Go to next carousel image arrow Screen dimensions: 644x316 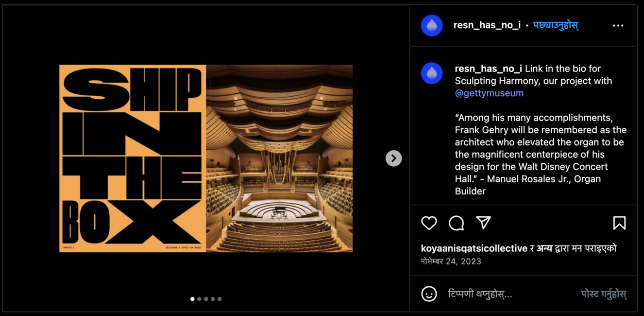click(x=393, y=158)
